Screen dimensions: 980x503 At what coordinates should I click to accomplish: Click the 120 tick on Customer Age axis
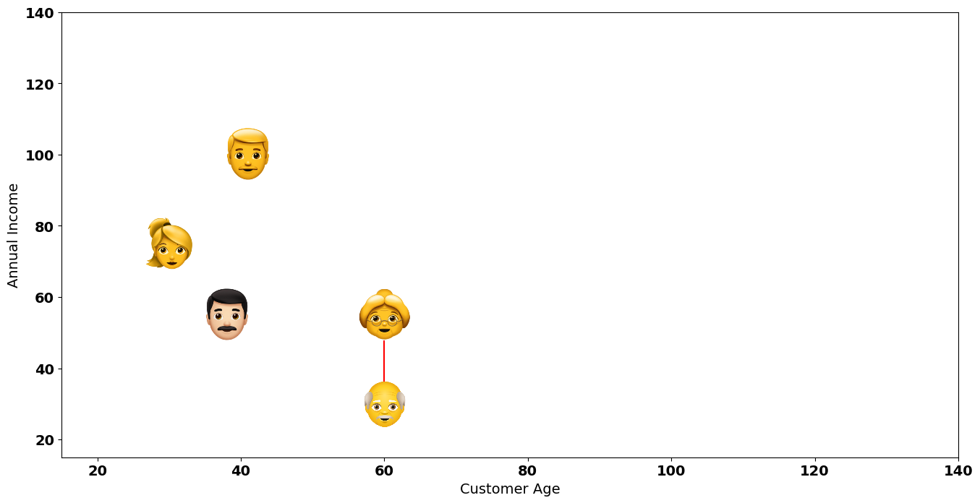(x=815, y=471)
